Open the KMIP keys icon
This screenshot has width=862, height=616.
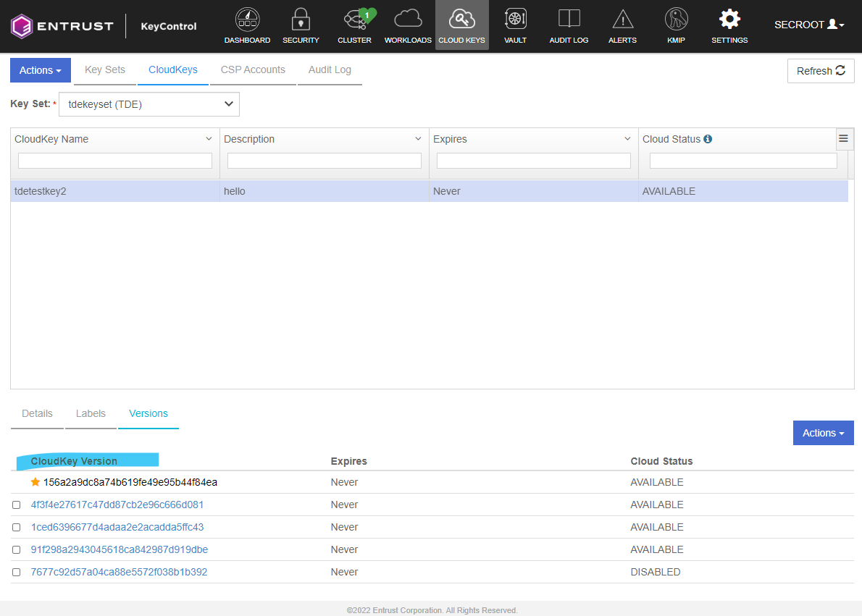tap(676, 20)
